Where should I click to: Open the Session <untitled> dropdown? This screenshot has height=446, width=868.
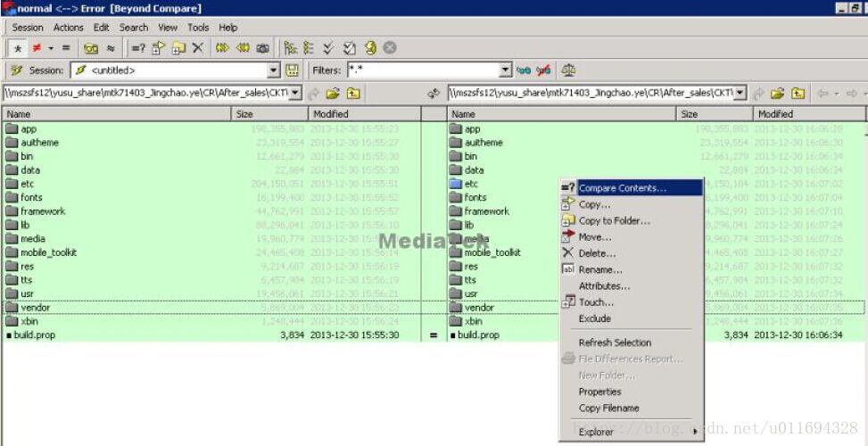(x=274, y=70)
